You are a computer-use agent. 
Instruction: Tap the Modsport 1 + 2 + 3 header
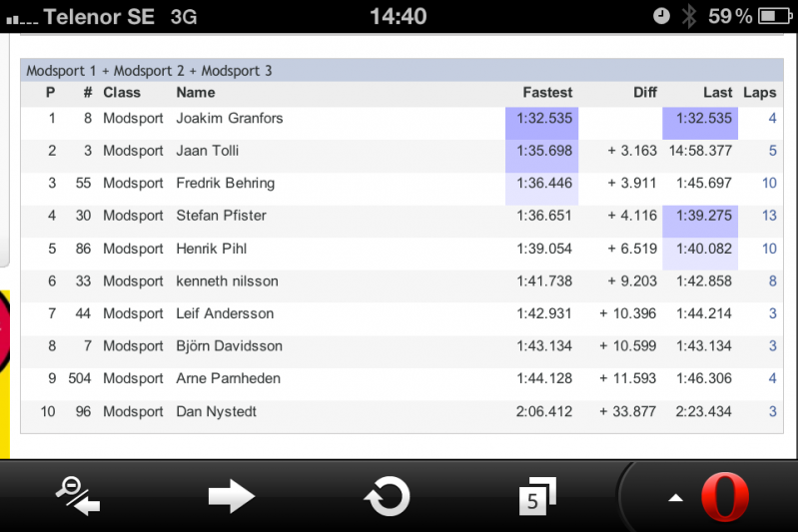(150, 71)
